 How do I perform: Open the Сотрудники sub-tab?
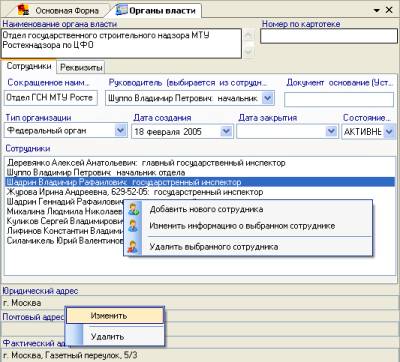coord(29,66)
